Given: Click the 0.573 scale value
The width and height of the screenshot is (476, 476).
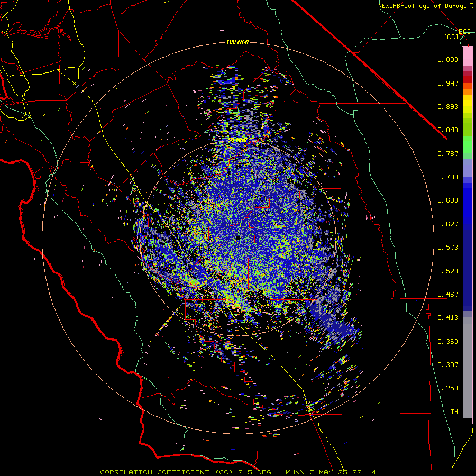Looking at the screenshot, I should click(x=448, y=248).
